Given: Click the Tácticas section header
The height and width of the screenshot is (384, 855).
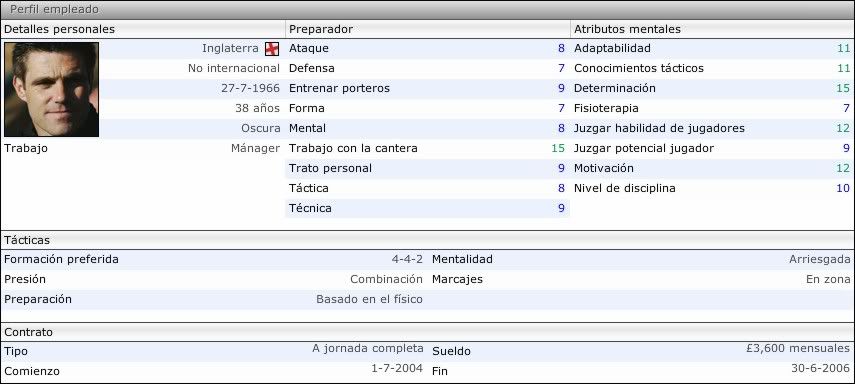Looking at the screenshot, I should 428,240.
